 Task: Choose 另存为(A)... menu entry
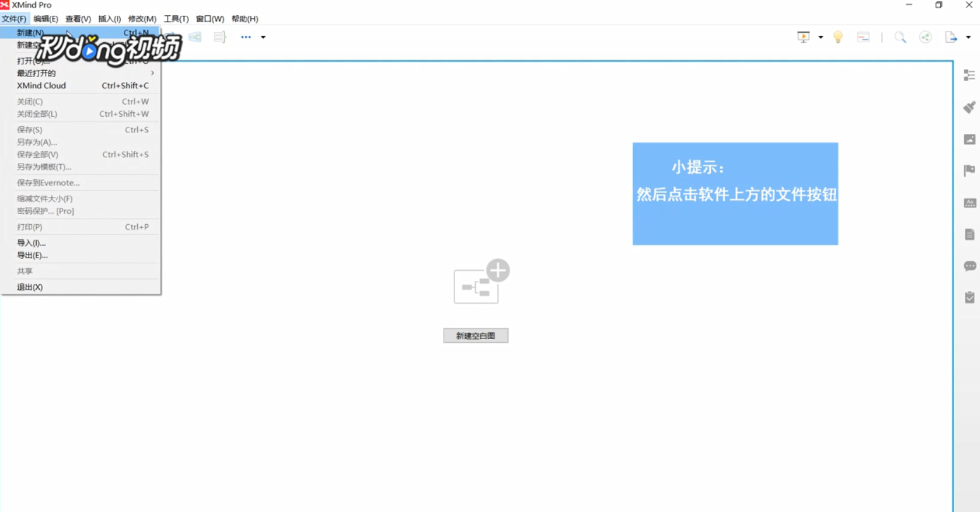click(80, 142)
